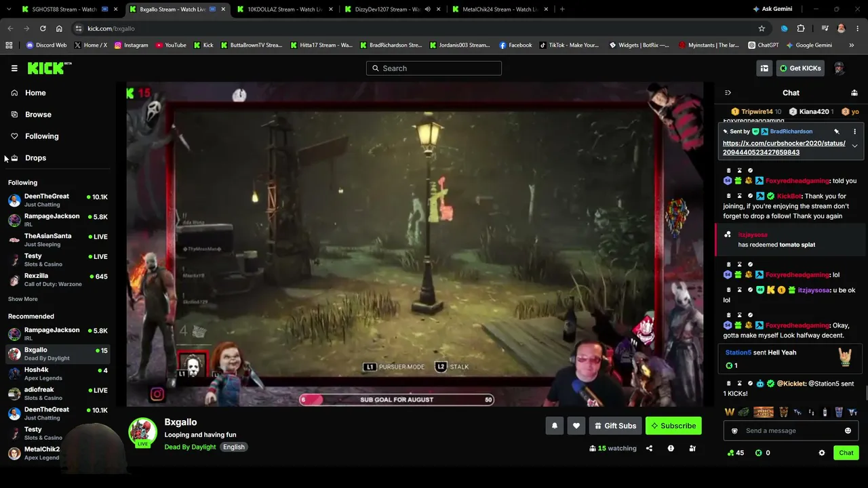Open the YouTube bookmark
The height and width of the screenshot is (488, 868).
pos(171,45)
